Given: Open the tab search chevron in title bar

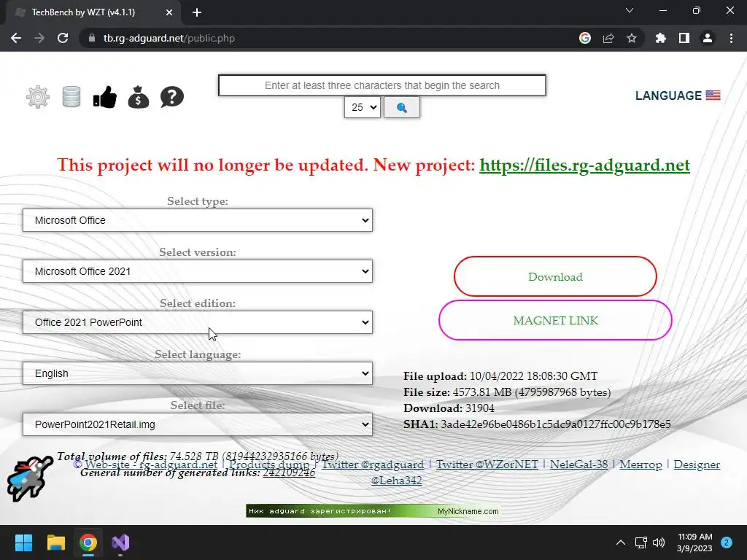Looking at the screenshot, I should pyautogui.click(x=630, y=10).
